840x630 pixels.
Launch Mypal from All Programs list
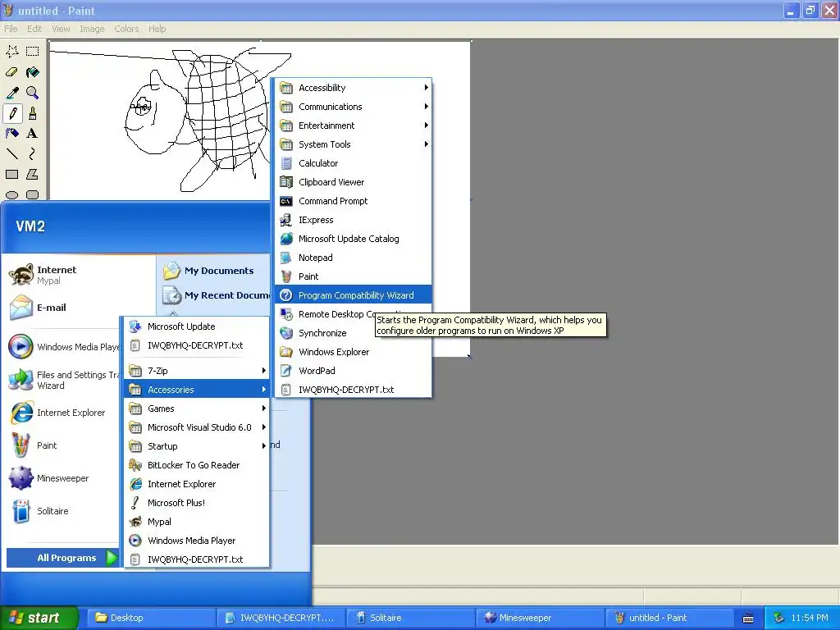click(197, 522)
